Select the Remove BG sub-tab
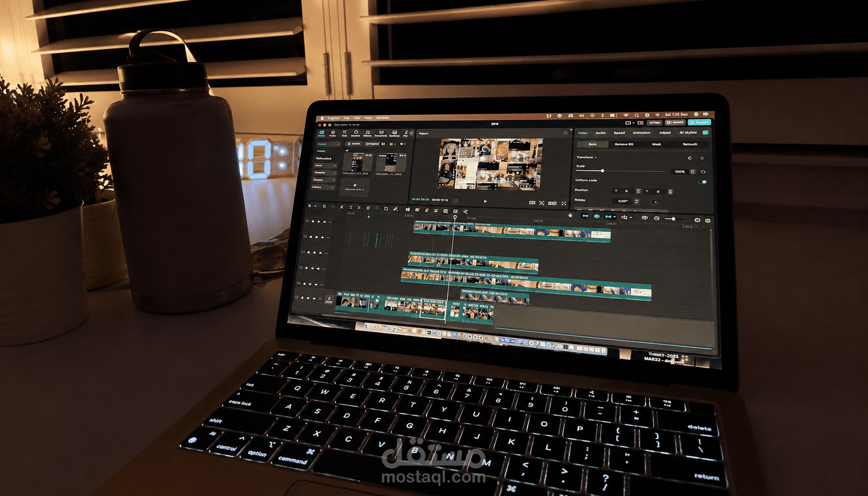The image size is (868, 496). click(x=624, y=144)
